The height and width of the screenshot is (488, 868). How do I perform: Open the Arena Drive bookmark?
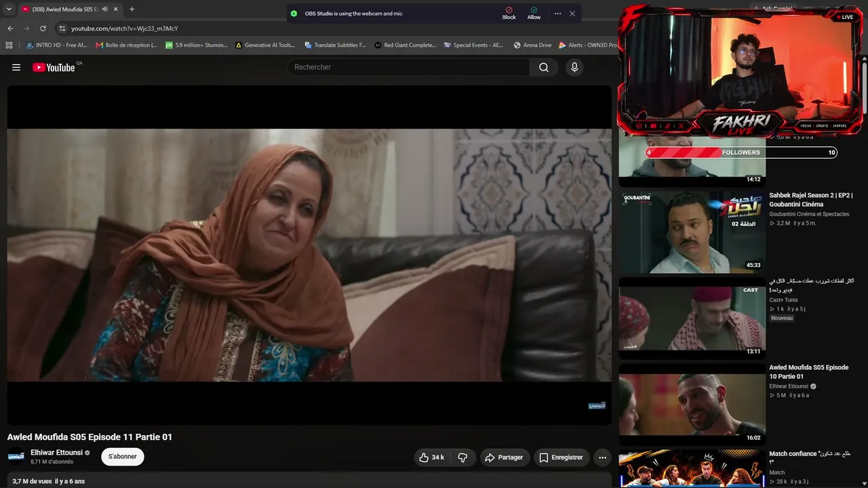pyautogui.click(x=532, y=45)
